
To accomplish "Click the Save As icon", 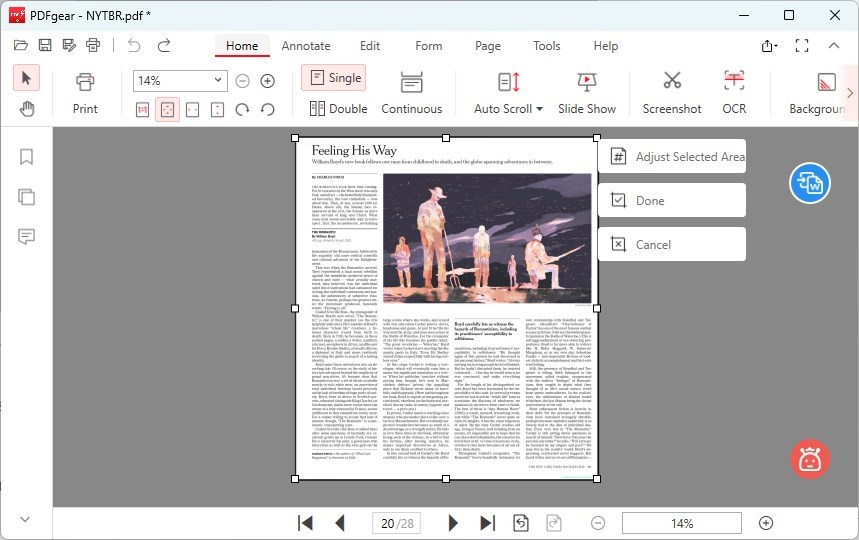I will [69, 45].
